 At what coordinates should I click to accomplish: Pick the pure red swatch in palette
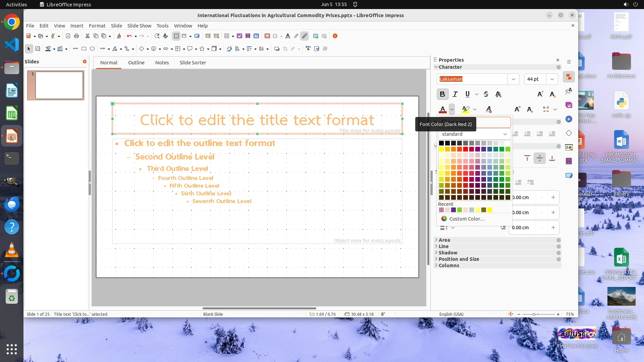(x=466, y=149)
